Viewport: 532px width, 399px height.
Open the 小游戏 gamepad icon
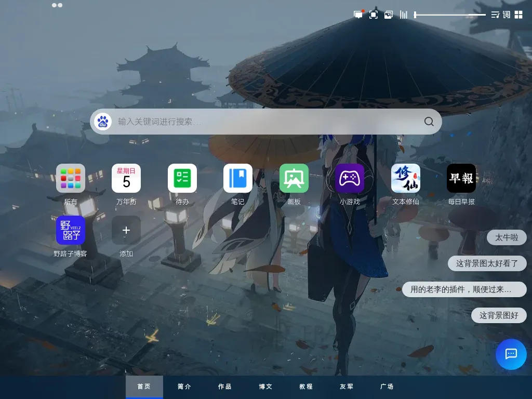[350, 178]
